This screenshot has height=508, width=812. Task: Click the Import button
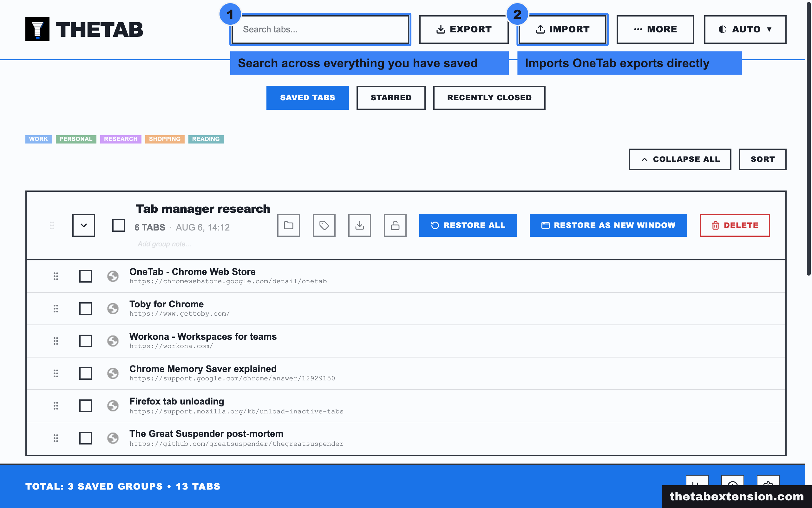(562, 29)
